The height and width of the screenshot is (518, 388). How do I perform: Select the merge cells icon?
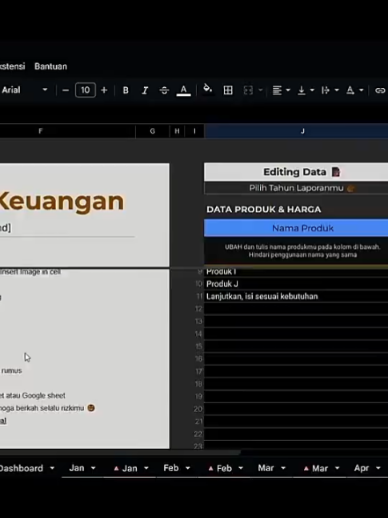coord(248,90)
